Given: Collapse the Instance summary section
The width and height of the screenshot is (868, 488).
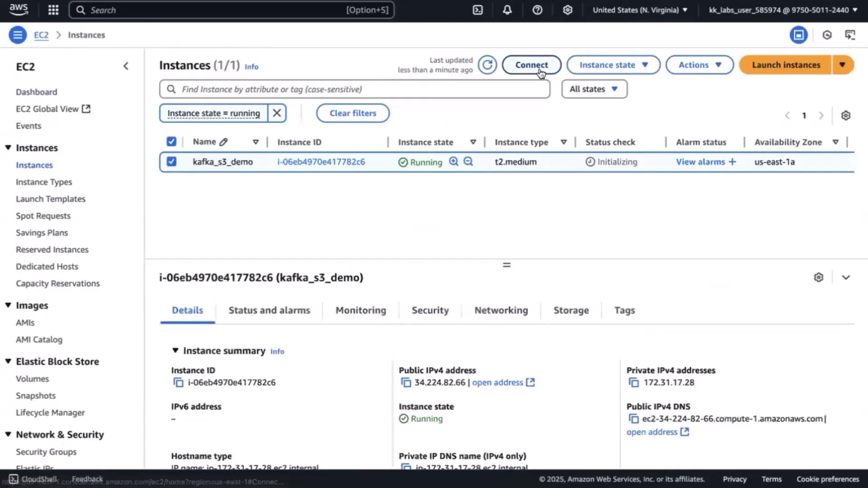Looking at the screenshot, I should pos(175,351).
